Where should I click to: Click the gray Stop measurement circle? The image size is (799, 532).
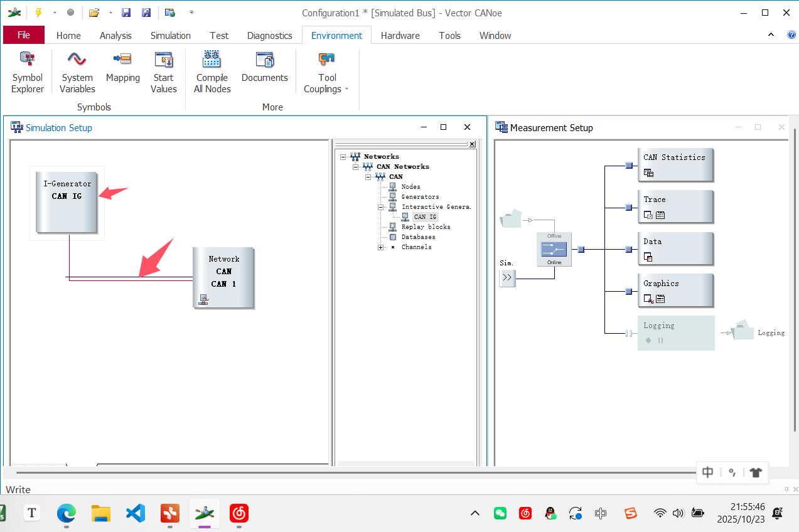pyautogui.click(x=70, y=13)
